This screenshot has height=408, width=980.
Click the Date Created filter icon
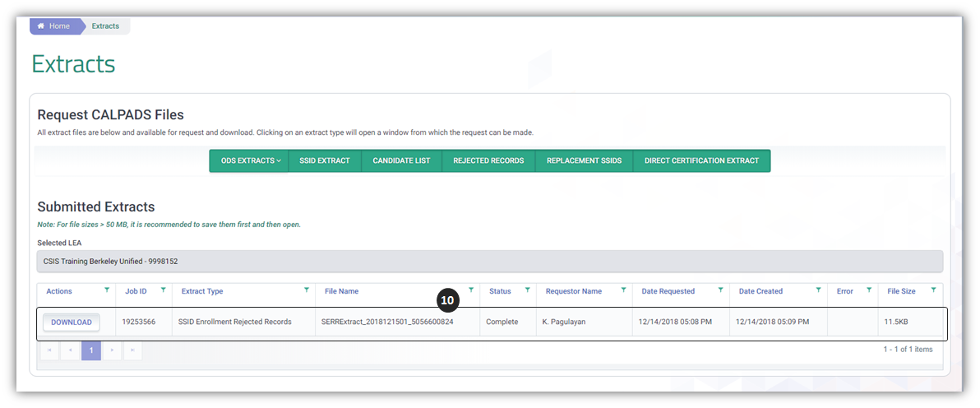point(818,290)
